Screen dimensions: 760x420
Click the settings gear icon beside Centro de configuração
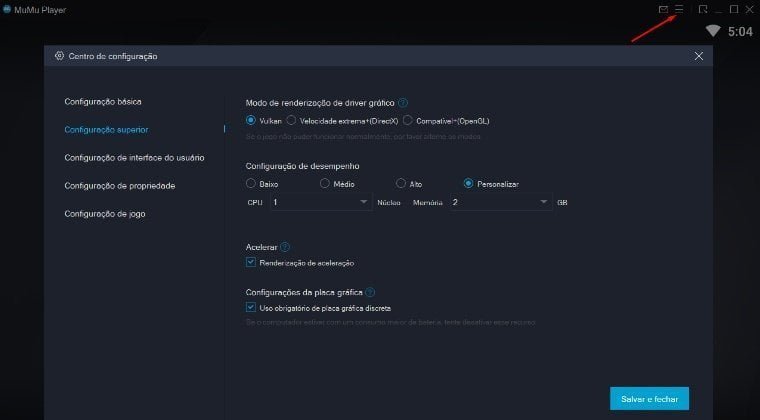tap(59, 56)
